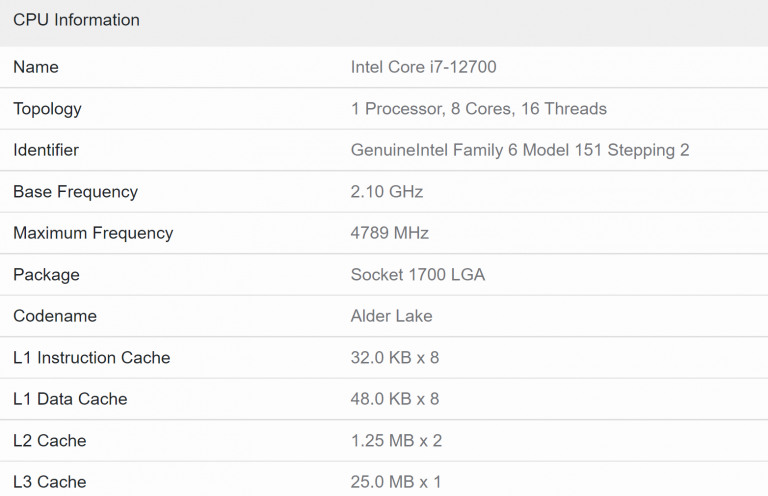Click the Codename row label
The height and width of the screenshot is (496, 768).
click(x=55, y=316)
